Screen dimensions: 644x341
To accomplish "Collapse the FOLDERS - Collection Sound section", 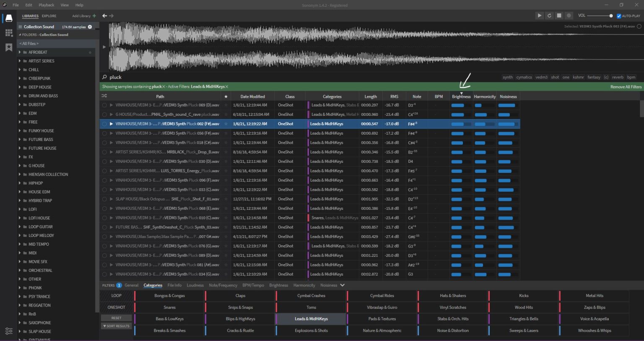I will pos(20,35).
